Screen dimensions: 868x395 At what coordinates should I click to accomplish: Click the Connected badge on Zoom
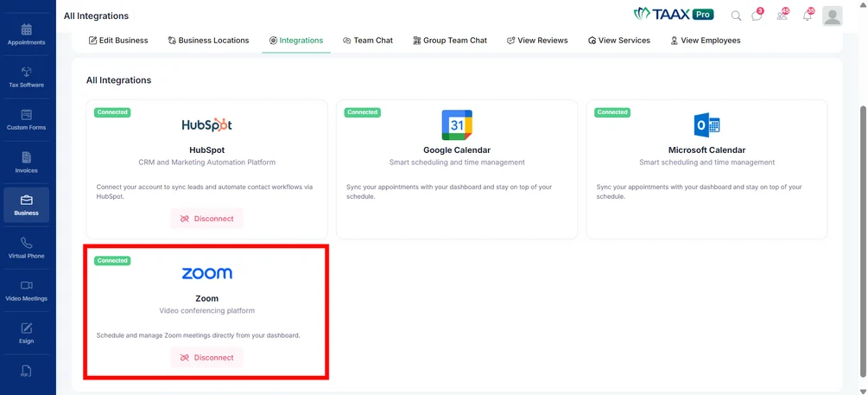tap(112, 260)
